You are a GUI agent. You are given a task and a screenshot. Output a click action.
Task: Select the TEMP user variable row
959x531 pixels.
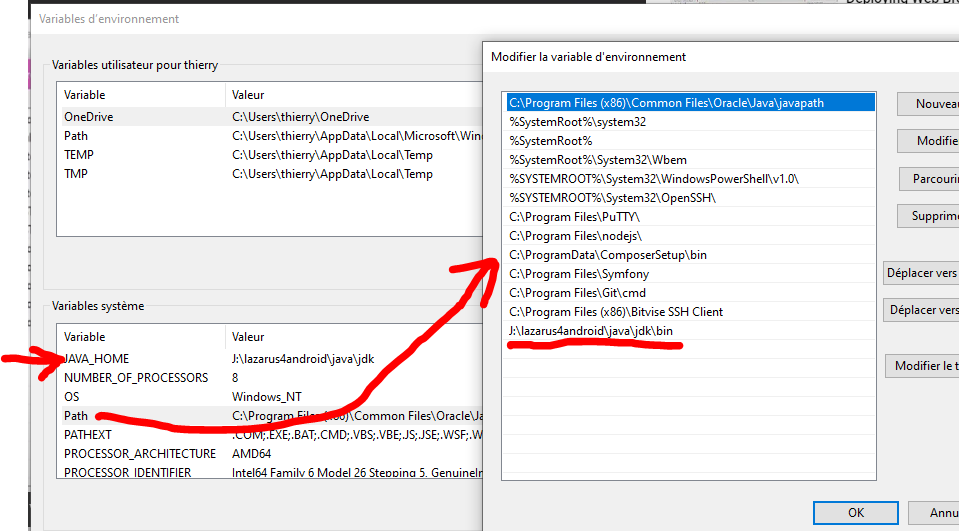[78, 155]
